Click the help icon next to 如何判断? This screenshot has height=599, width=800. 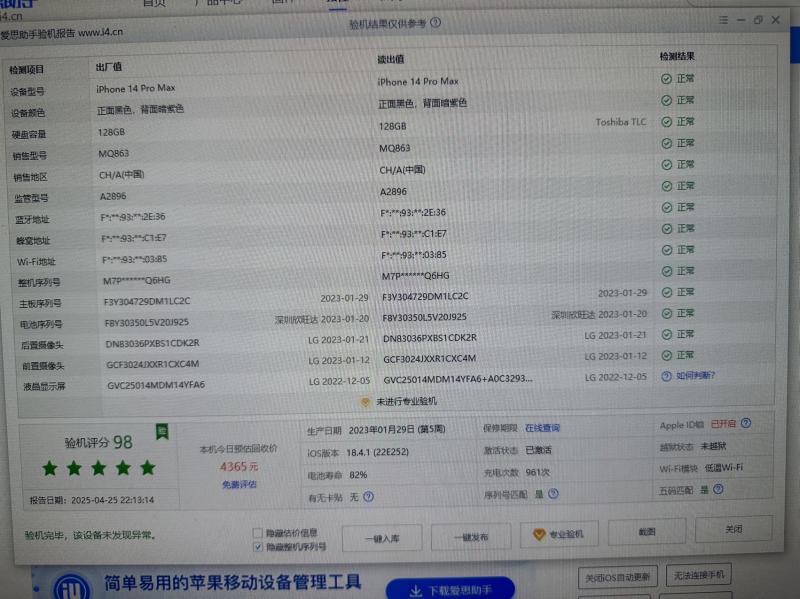coord(666,376)
